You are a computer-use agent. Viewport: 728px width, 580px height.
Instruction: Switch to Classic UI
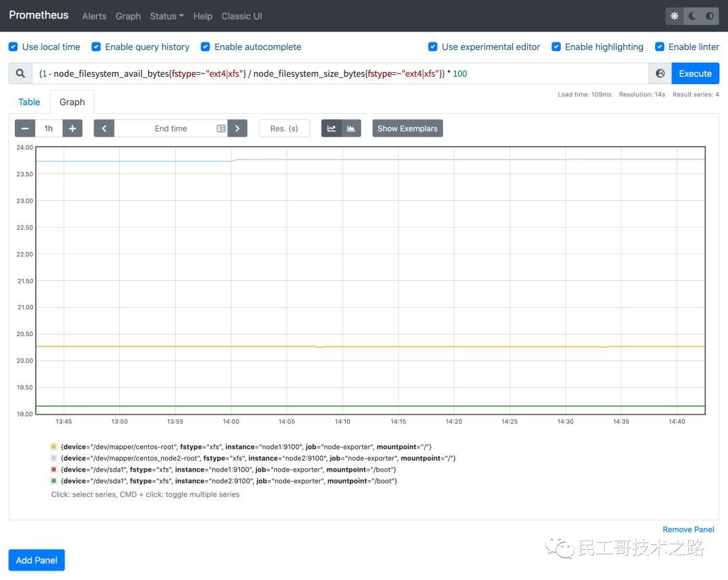tap(242, 16)
